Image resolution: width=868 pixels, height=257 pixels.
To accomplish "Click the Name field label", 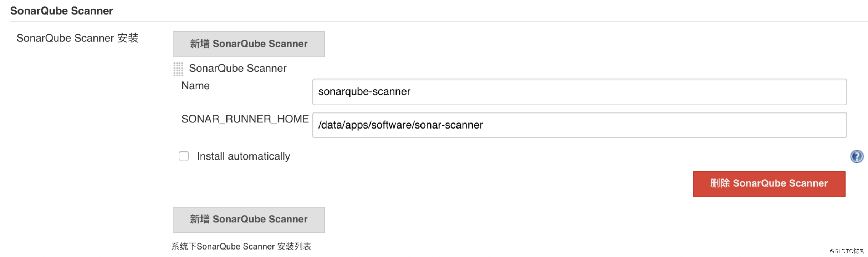I will coord(195,86).
